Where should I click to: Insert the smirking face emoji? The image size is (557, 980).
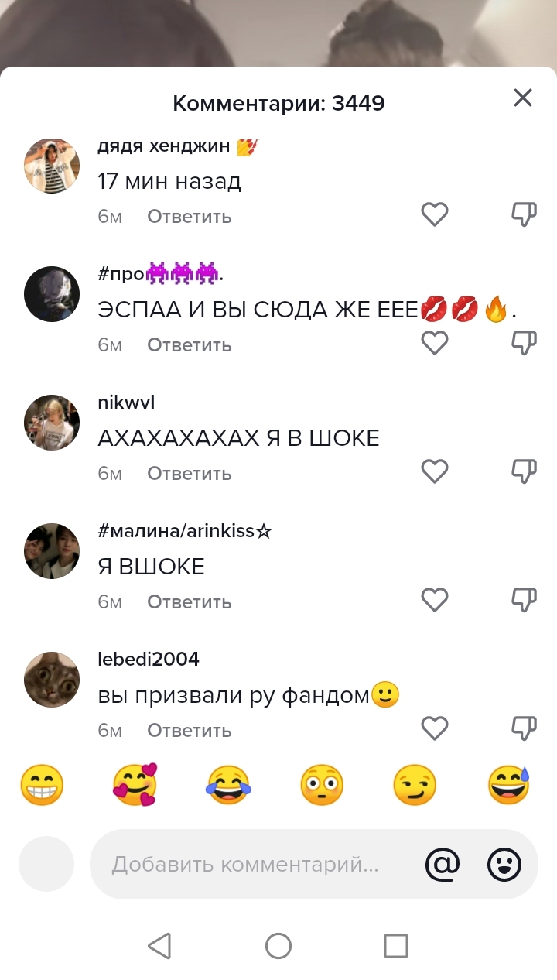coord(415,785)
